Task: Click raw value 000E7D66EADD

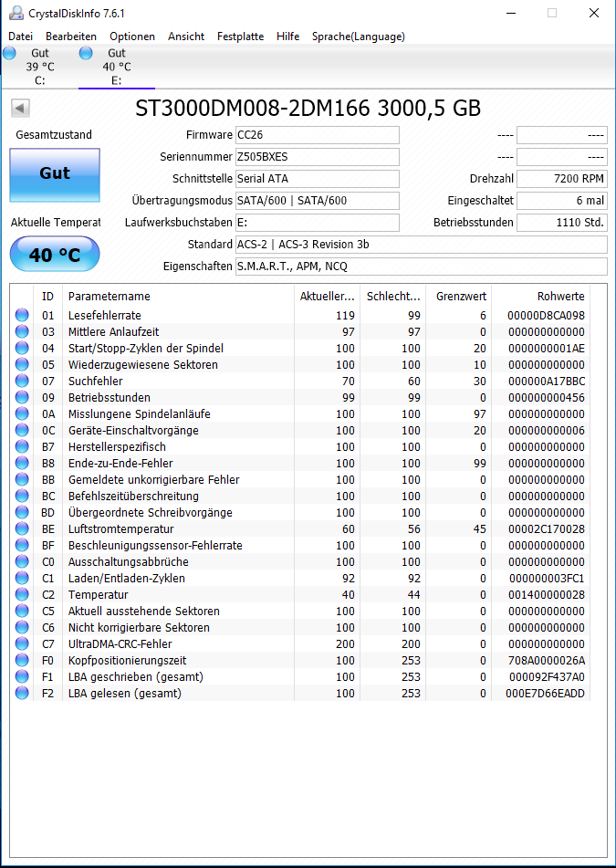Action: coord(545,693)
